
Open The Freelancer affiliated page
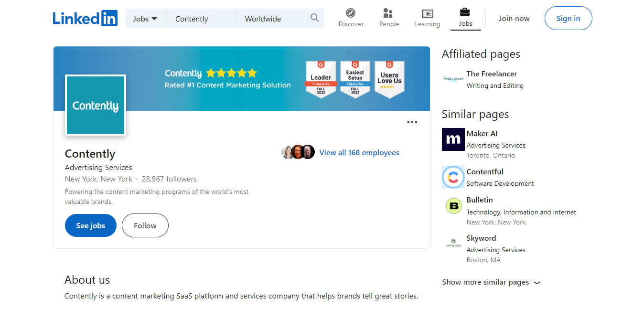[x=492, y=74]
